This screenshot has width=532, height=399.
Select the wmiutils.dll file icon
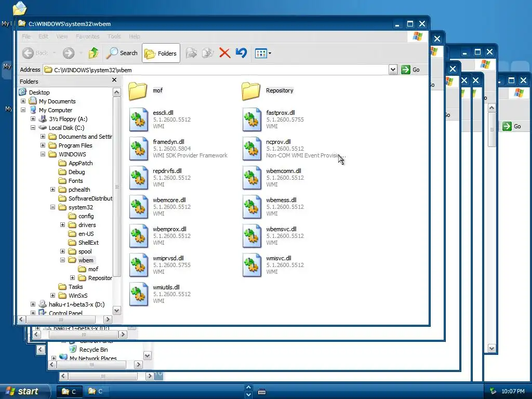click(x=138, y=295)
